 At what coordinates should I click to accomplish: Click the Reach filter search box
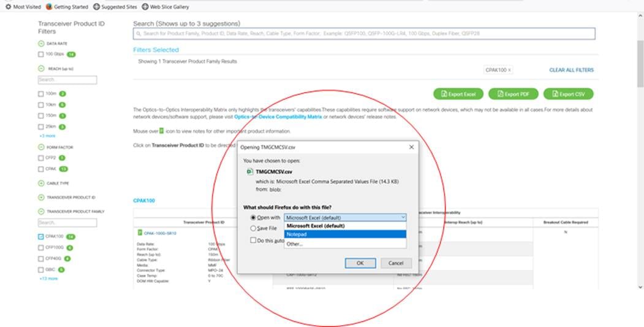click(x=67, y=80)
